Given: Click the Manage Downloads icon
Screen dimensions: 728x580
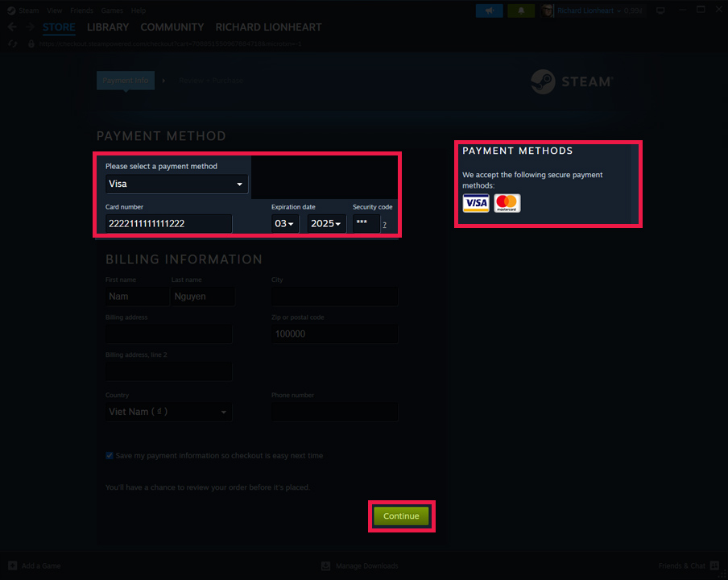Looking at the screenshot, I should pos(325,565).
